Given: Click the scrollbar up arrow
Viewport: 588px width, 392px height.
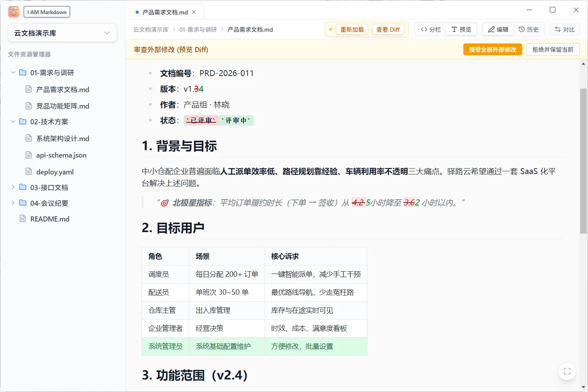Looking at the screenshot, I should [x=583, y=64].
